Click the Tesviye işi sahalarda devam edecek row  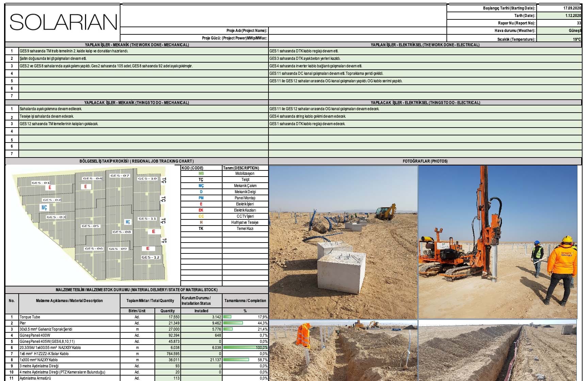pos(137,116)
